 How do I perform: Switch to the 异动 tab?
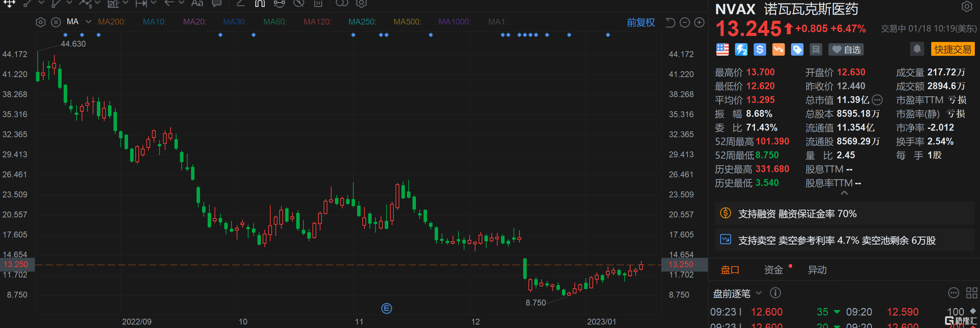[817, 270]
